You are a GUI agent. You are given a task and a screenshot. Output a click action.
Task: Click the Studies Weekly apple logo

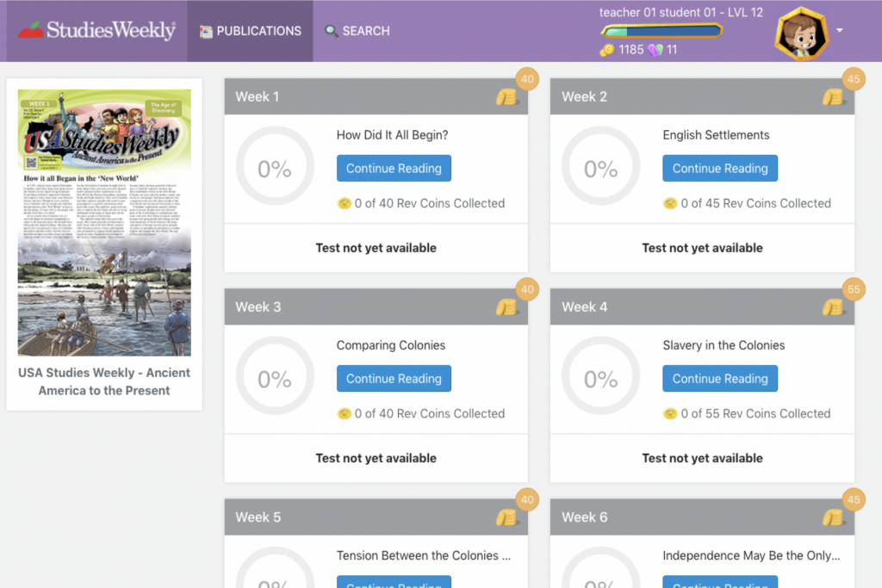96,30
